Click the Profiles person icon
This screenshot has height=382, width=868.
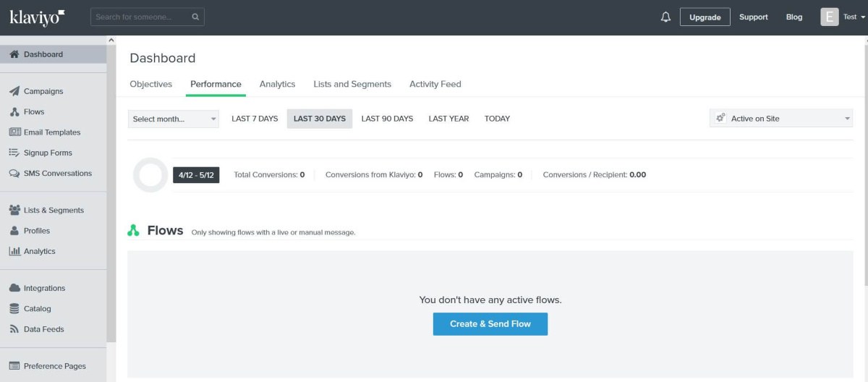click(x=14, y=231)
